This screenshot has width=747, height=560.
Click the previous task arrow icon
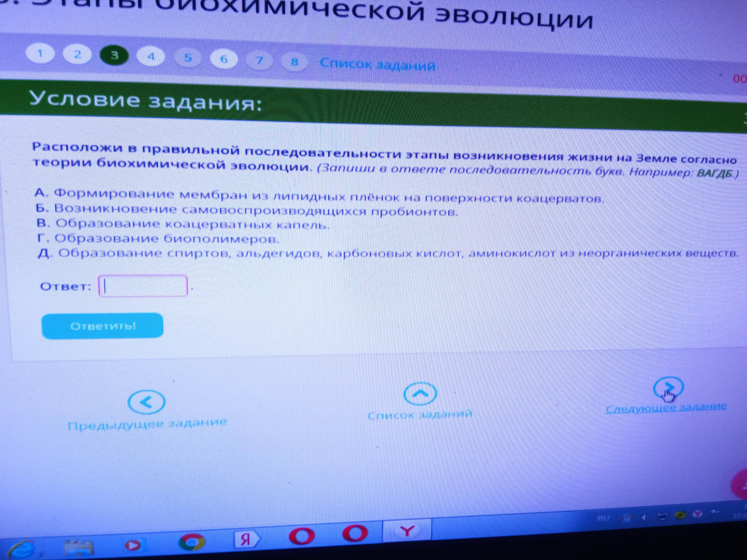click(146, 402)
